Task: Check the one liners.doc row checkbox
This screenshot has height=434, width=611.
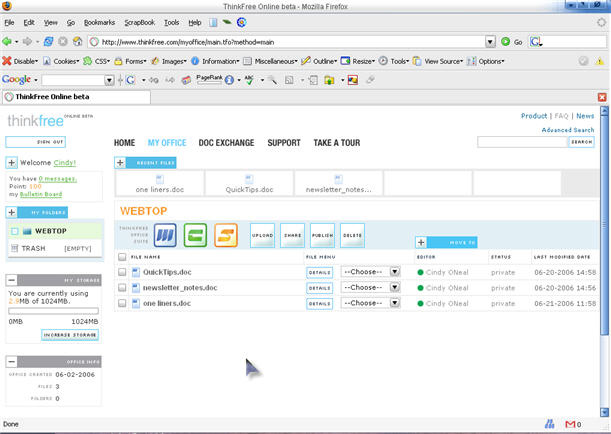Action: [122, 303]
